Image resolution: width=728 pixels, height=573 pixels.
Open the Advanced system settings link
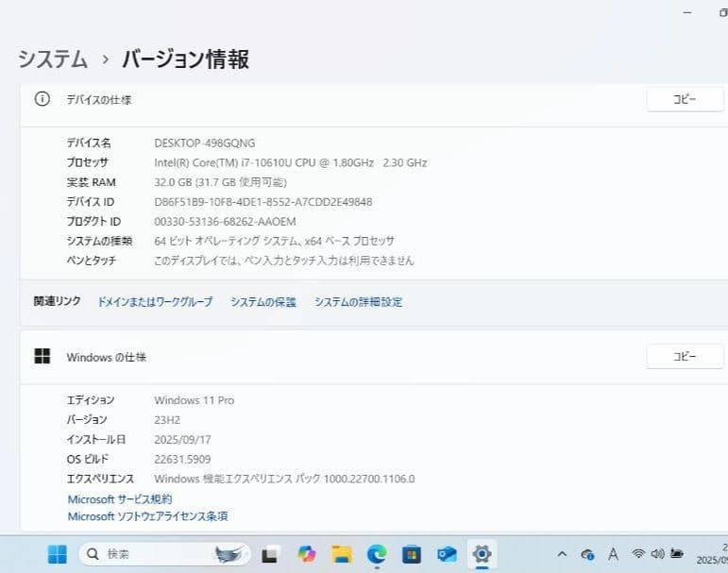pyautogui.click(x=358, y=302)
